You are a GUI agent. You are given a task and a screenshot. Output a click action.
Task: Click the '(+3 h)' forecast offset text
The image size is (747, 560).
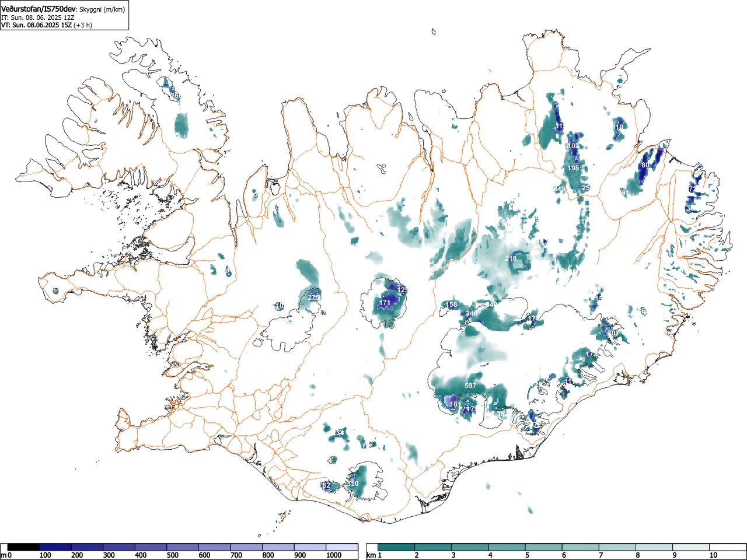point(83,25)
